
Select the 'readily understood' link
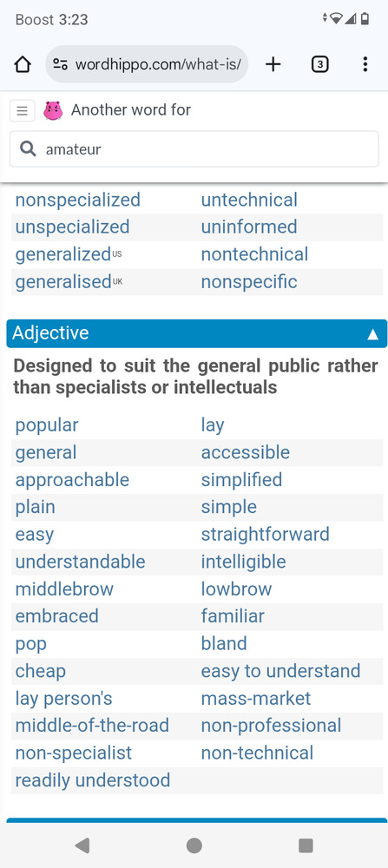(92, 780)
